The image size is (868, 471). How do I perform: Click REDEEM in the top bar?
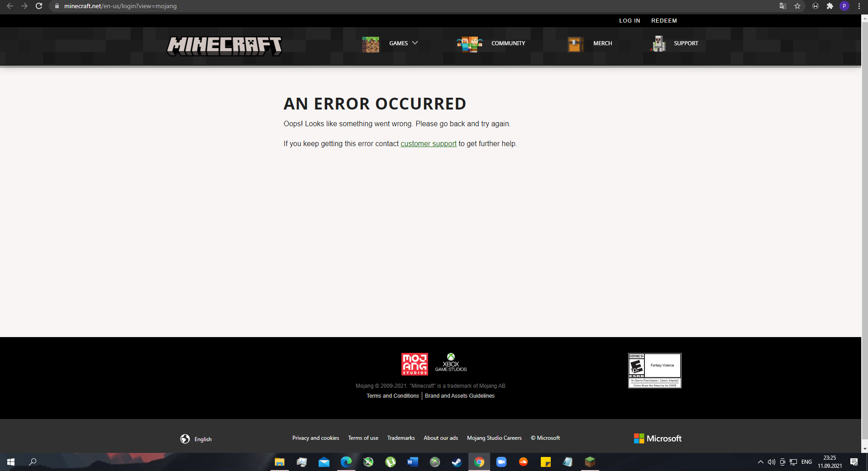point(664,21)
